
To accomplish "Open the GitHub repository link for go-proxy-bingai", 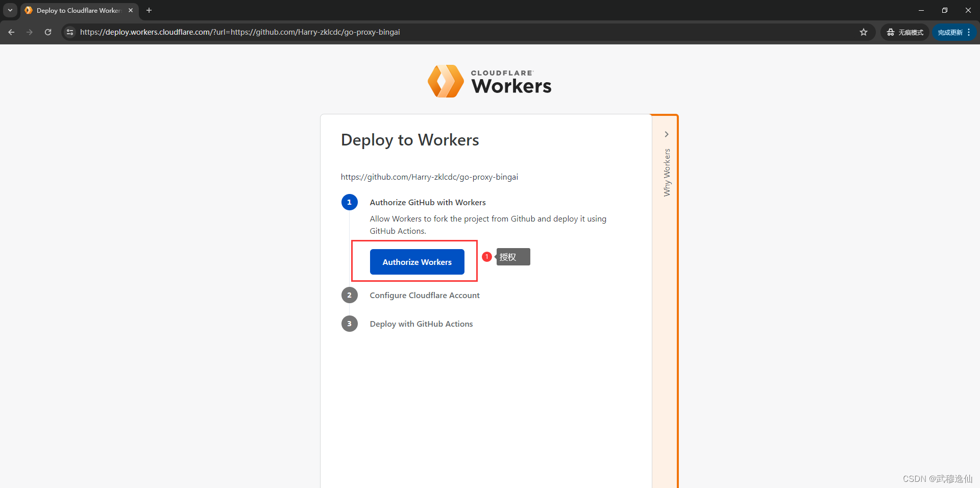I will (429, 177).
